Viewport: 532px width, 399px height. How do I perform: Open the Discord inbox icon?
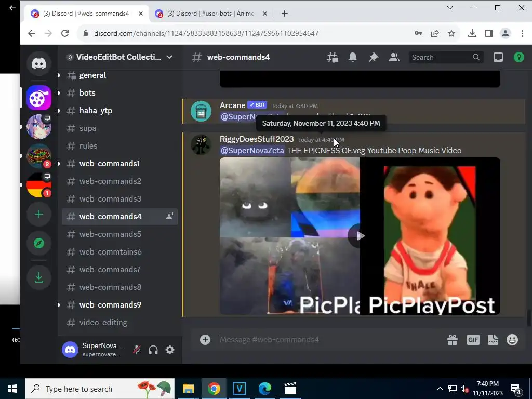coord(498,57)
